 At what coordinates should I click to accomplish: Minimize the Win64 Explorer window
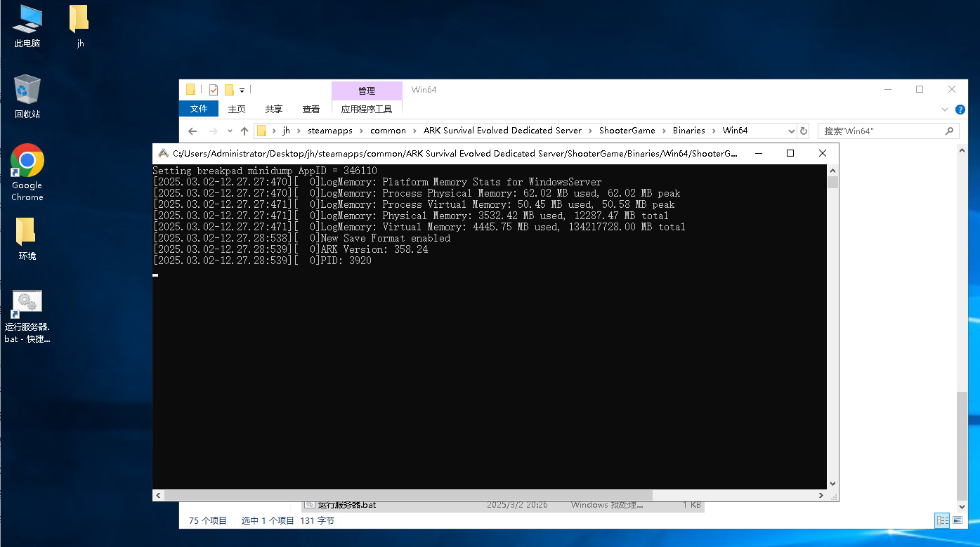(x=888, y=90)
